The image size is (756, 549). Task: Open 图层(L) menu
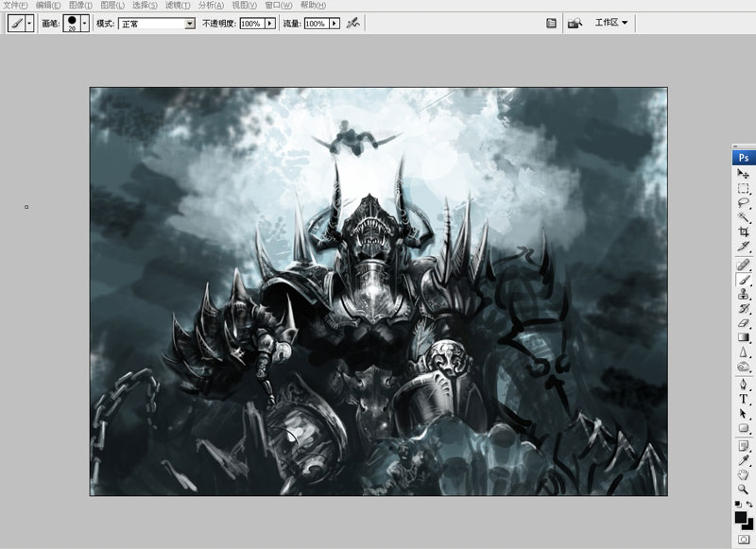112,6
